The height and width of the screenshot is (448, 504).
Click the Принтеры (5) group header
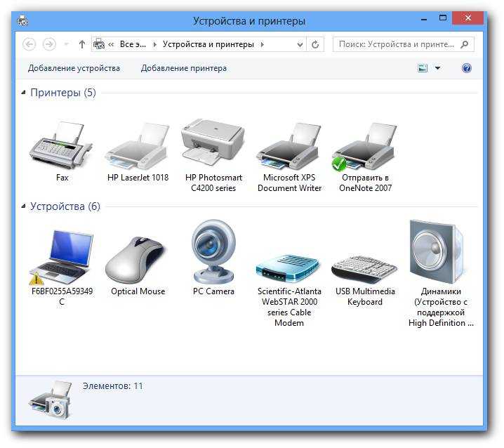click(63, 93)
